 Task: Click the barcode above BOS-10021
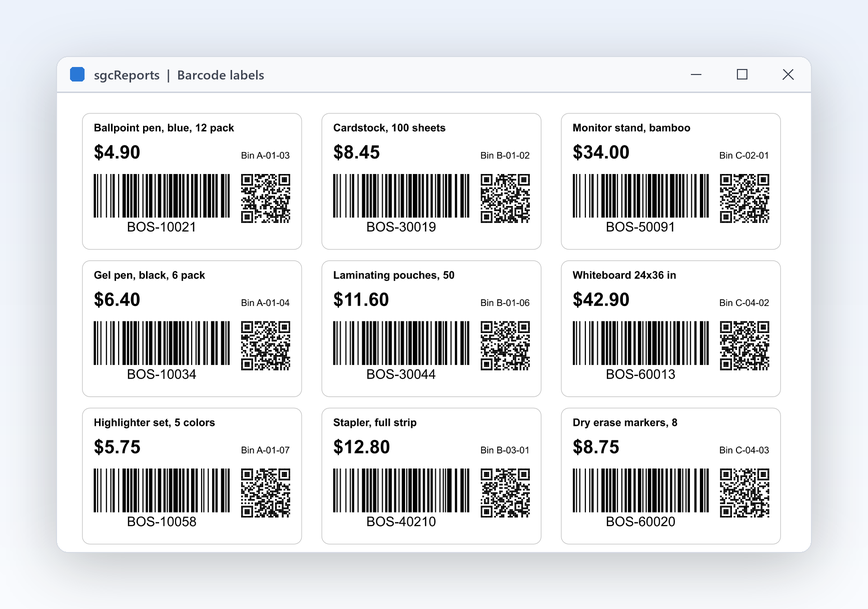162,196
